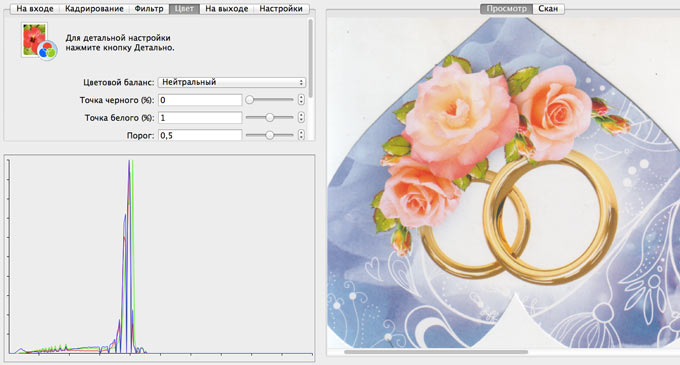This screenshot has width=680, height=365.
Task: Click the scanned card preview image
Action: click(x=503, y=182)
